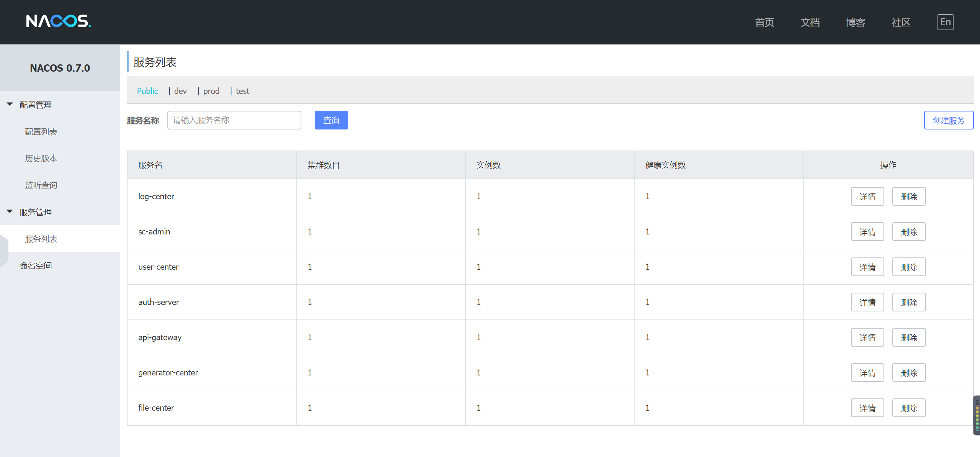Collapse the 配置管理 sidebar section arrow
The width and height of the screenshot is (980, 457).
(x=10, y=104)
